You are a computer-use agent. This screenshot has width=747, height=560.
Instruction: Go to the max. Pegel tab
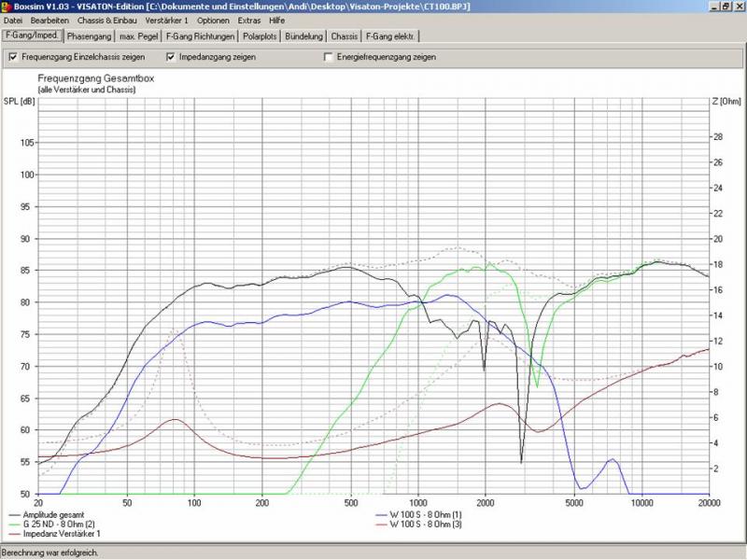(x=140, y=36)
